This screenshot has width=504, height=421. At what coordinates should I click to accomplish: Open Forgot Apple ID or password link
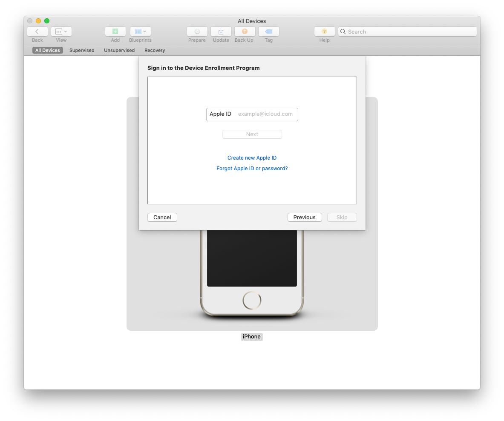point(252,169)
